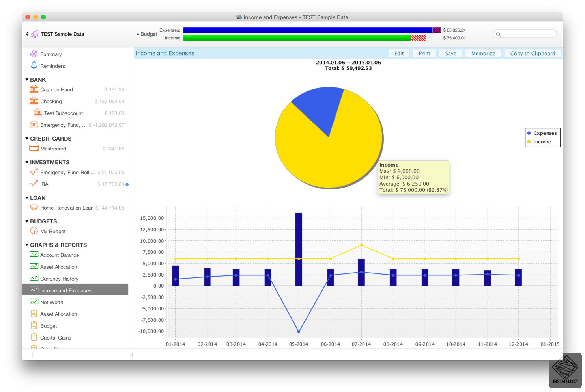Image resolution: width=585 pixels, height=392 pixels.
Task: Click the Income and Expenses graph icon
Action: click(x=34, y=290)
